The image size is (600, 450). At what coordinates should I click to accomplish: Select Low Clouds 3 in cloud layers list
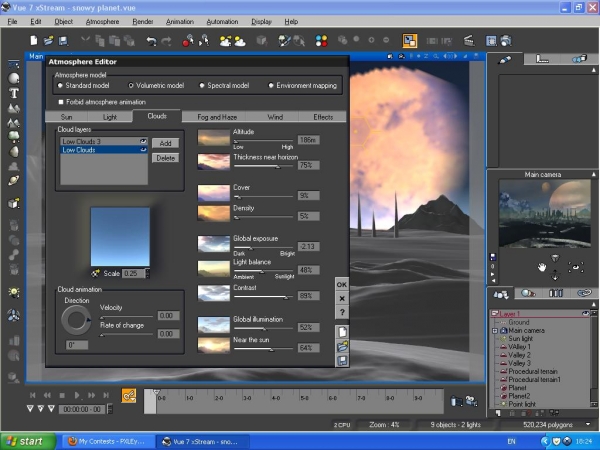(x=104, y=141)
